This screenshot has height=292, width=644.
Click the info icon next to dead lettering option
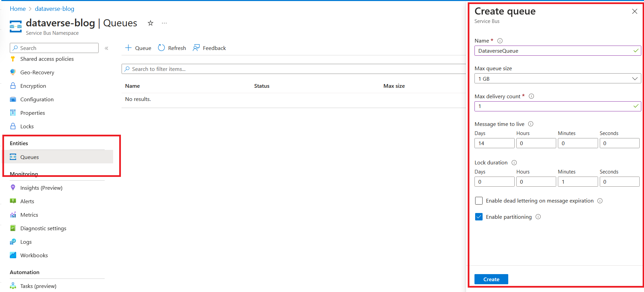[x=600, y=201]
